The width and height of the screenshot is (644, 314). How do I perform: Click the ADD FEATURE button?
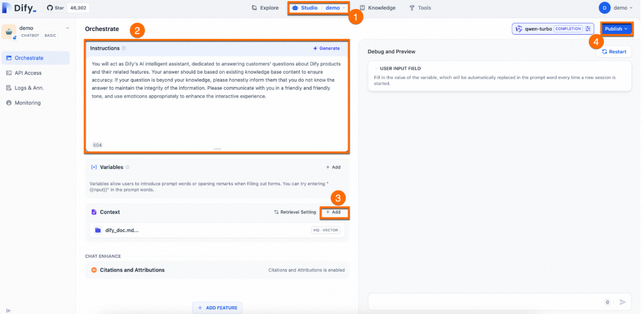[217, 307]
